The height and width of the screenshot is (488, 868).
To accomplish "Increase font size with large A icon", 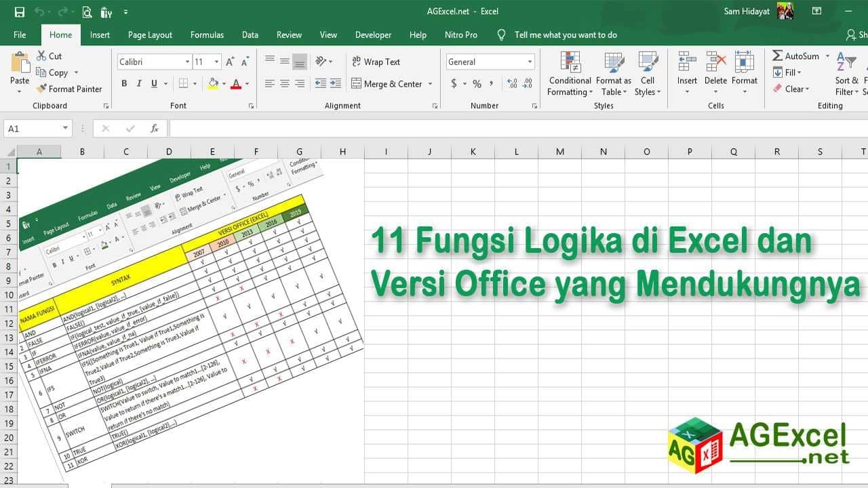I will [x=230, y=62].
